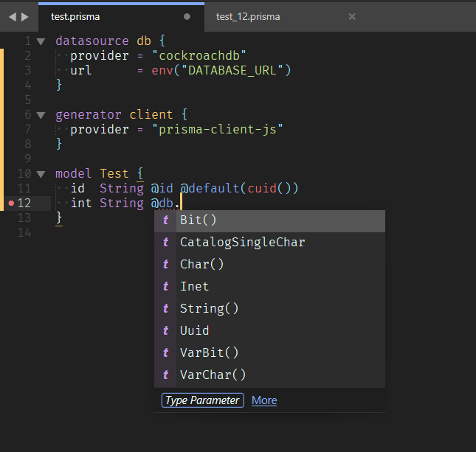Fold the model Test block arrow
The width and height of the screenshot is (476, 452).
click(41, 174)
